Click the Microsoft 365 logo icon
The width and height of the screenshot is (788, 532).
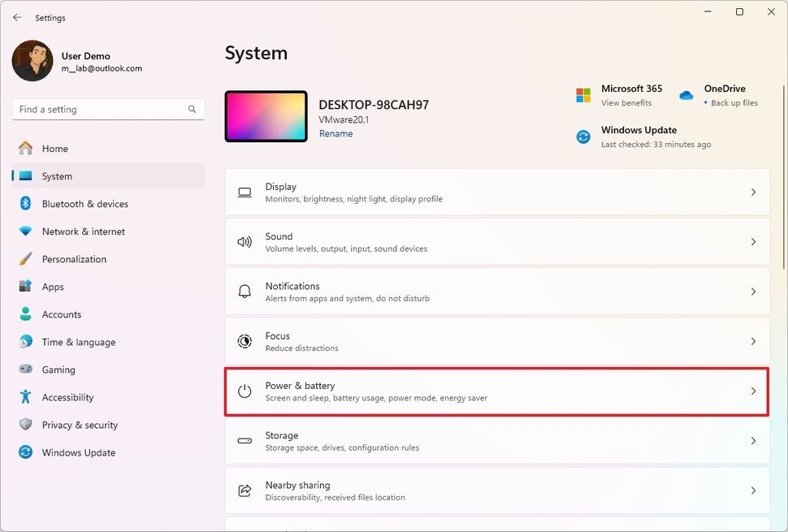tap(583, 95)
